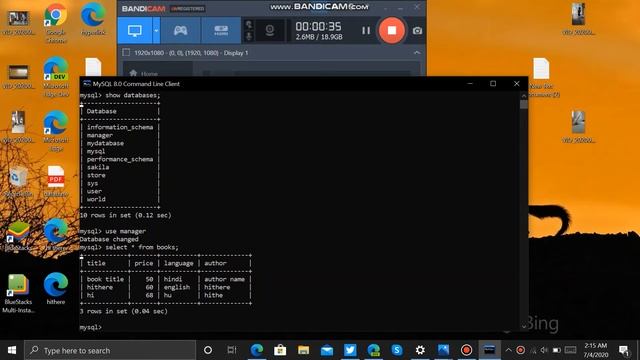Click 'manager' row in database list
The image size is (640, 360).
100,135
